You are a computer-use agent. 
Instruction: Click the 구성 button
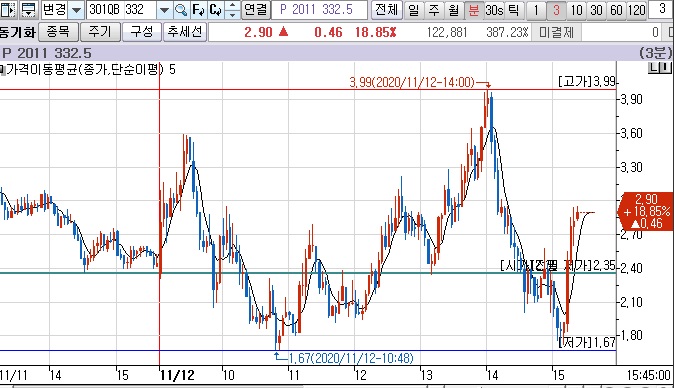point(141,32)
